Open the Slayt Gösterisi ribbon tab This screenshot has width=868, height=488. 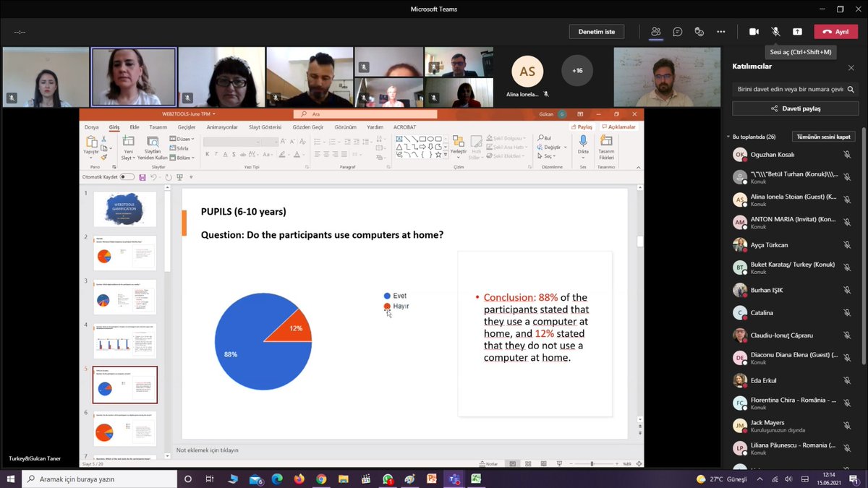coord(265,127)
